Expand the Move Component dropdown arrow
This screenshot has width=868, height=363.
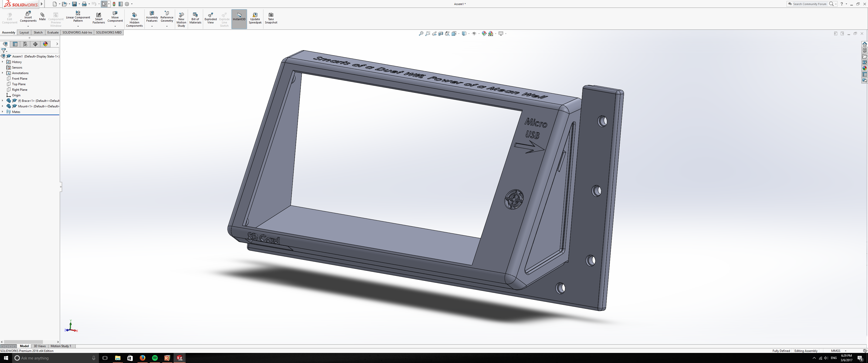[x=115, y=26]
